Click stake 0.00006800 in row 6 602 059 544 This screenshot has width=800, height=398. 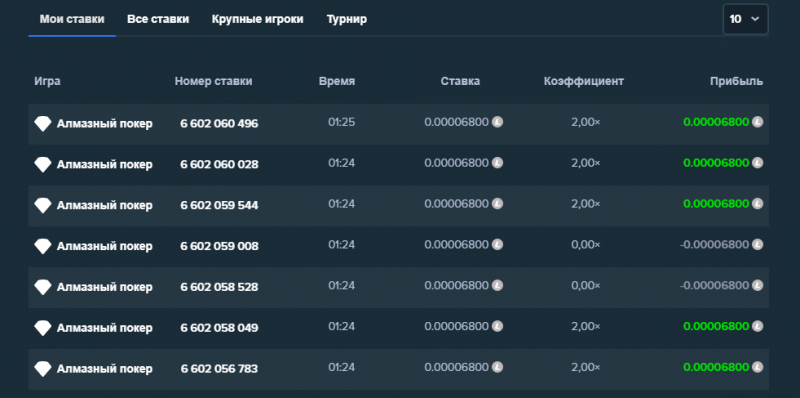pyautogui.click(x=457, y=204)
